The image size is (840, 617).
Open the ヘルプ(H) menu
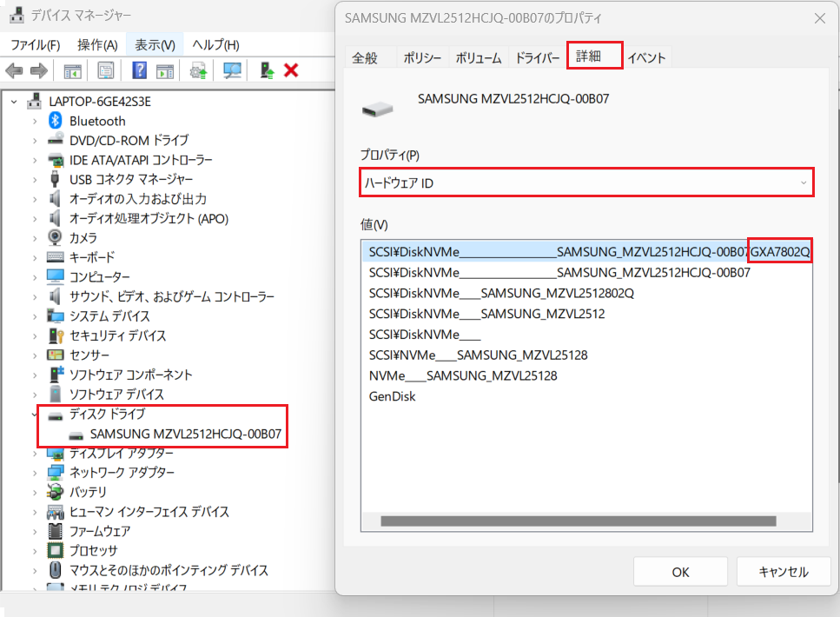pos(216,45)
